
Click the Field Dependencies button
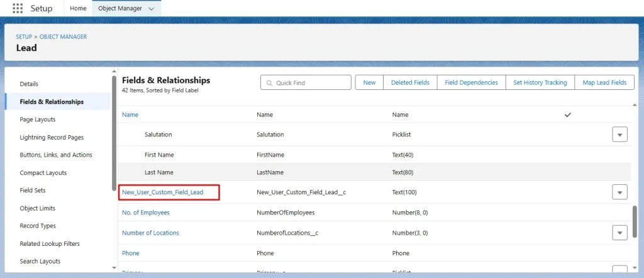click(471, 83)
